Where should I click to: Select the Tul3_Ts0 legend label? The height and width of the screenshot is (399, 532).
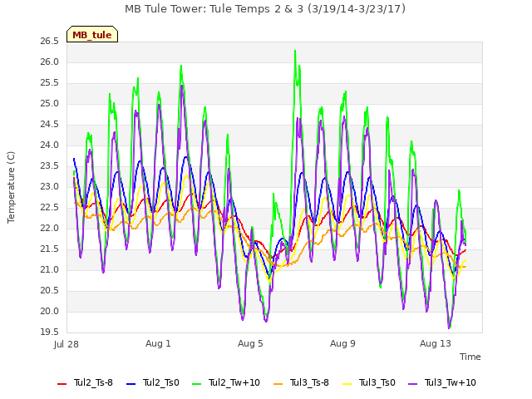377,382
